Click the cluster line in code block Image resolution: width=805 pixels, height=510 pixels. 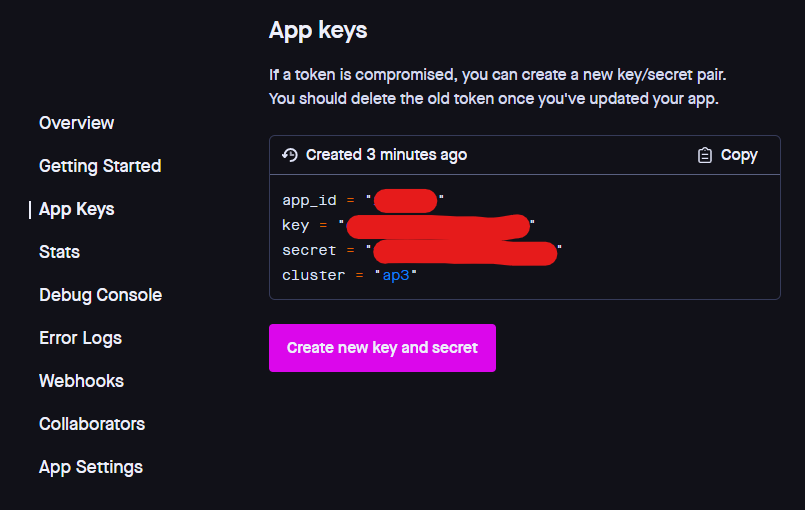349,275
